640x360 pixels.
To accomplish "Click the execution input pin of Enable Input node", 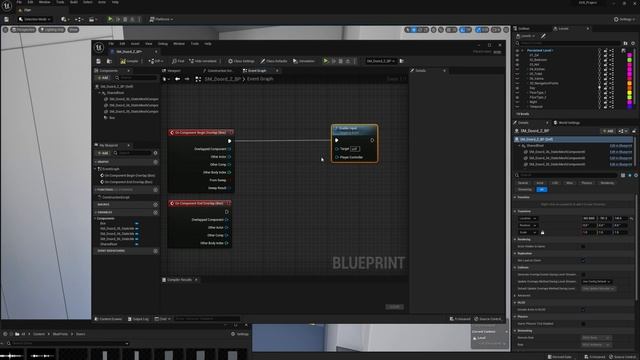I will (337, 140).
